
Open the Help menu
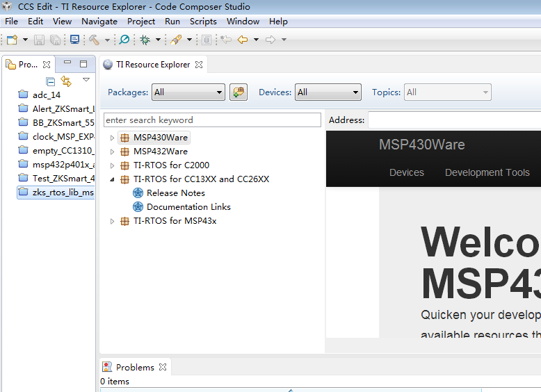(278, 22)
